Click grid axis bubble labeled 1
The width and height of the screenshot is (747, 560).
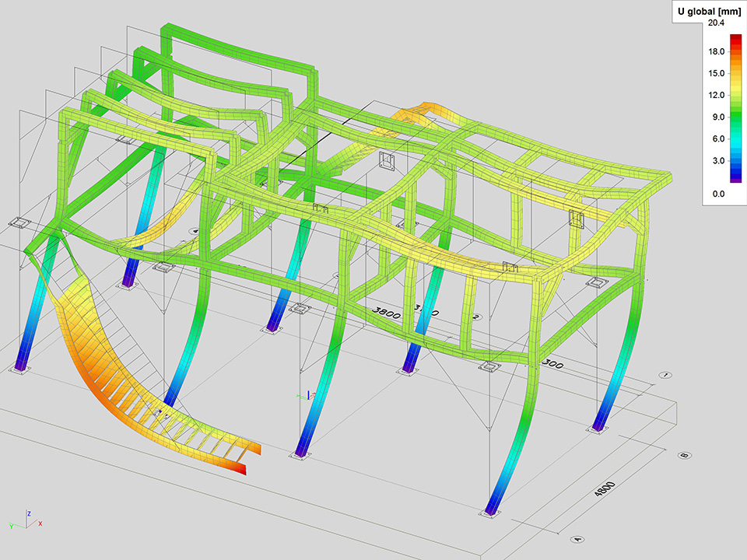pyautogui.click(x=666, y=375)
